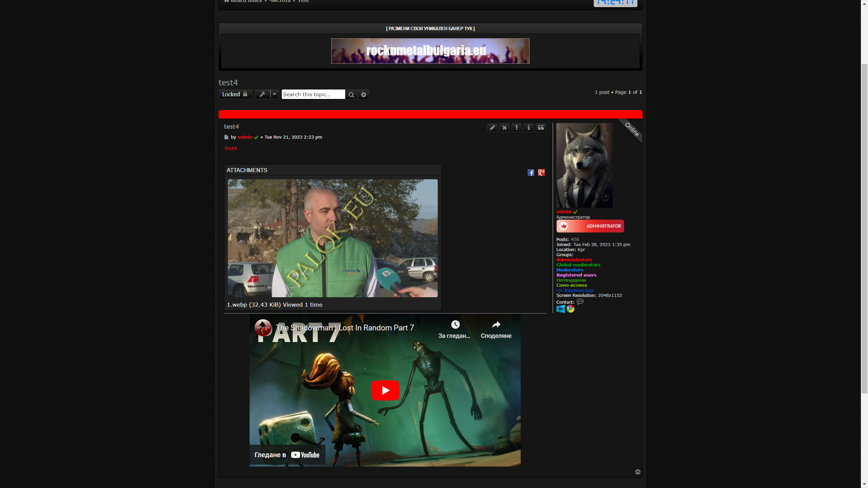The image size is (868, 488).
Task: Click the test4 topic heading
Action: [x=228, y=82]
